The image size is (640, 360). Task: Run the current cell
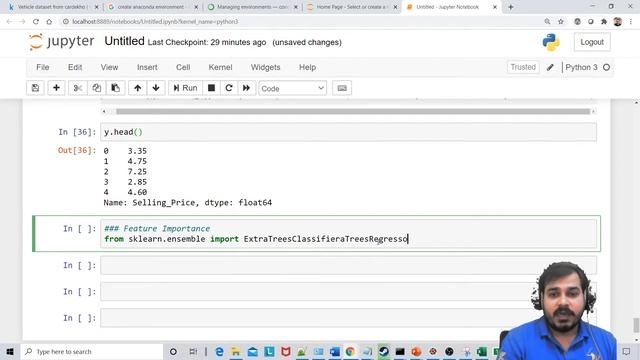185,88
